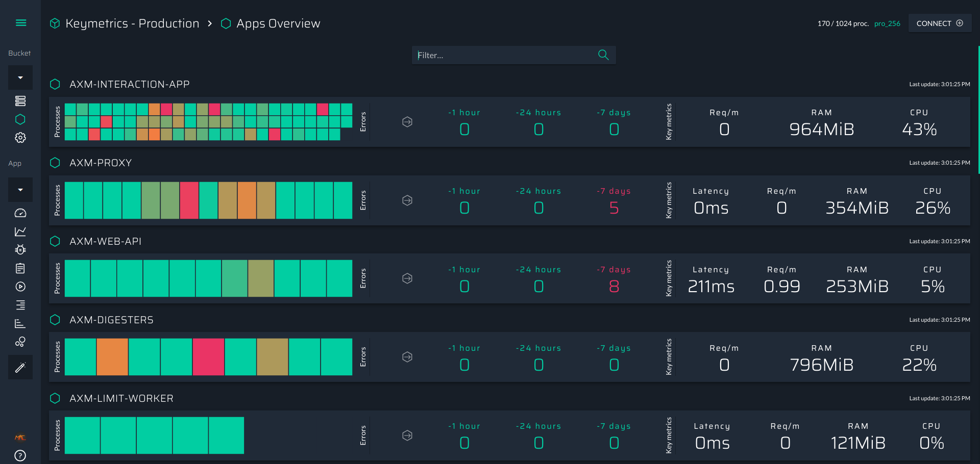
Task: Select the pink process block in AXM-DIGESTERS
Action: 208,357
